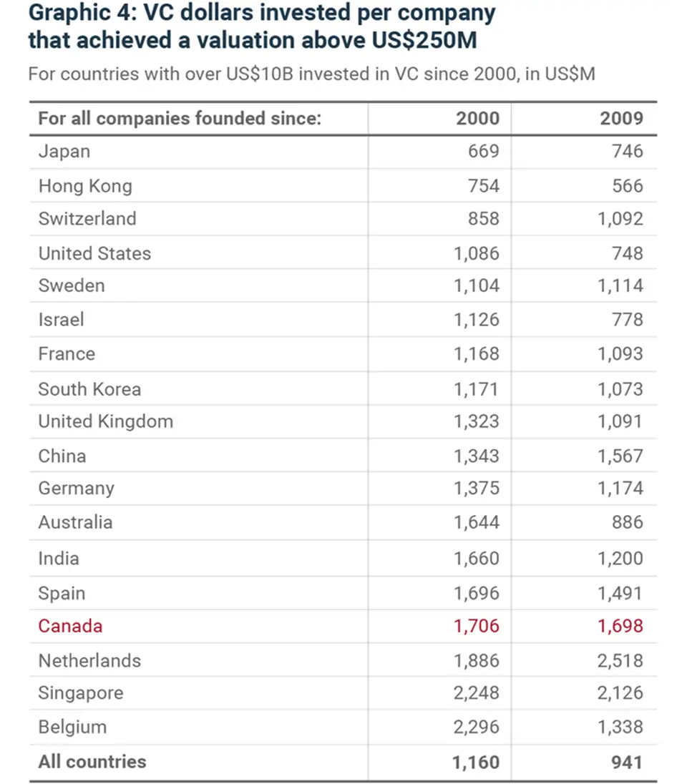687x784 pixels.
Task: Select the Australia row label
Action: tap(75, 522)
